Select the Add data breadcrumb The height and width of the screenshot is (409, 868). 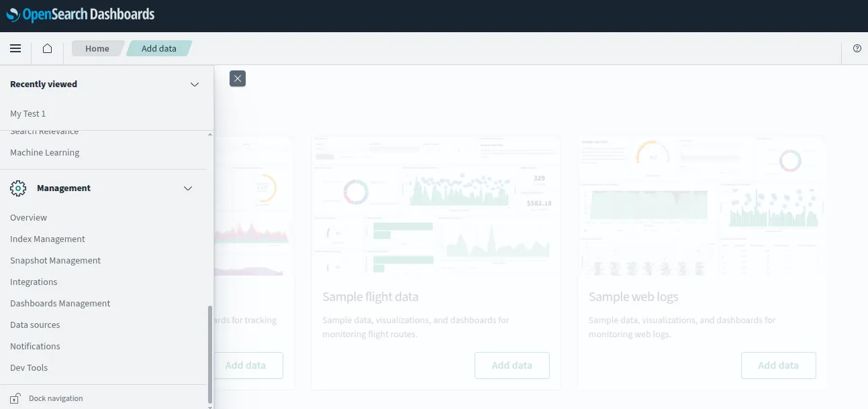[x=159, y=48]
